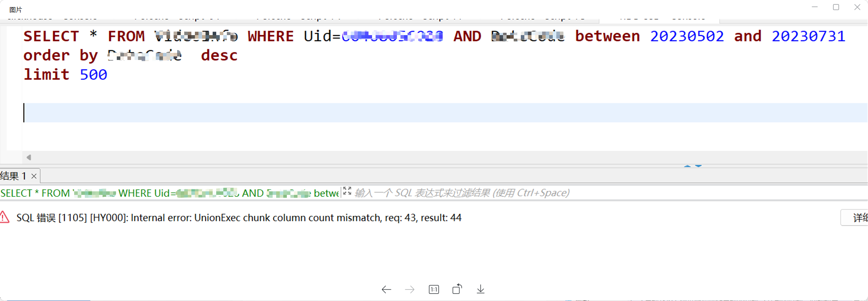The width and height of the screenshot is (868, 301).
Task: Open error details with the 详细 button
Action: click(855, 218)
